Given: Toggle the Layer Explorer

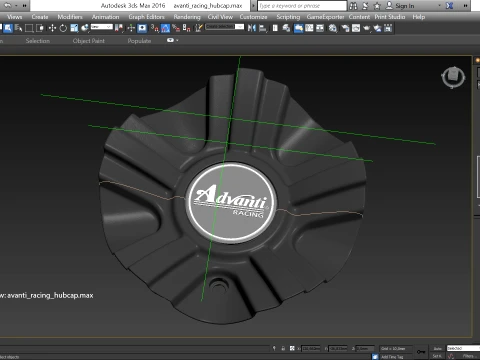Looking at the screenshot, I should pyautogui.click(x=286, y=28).
